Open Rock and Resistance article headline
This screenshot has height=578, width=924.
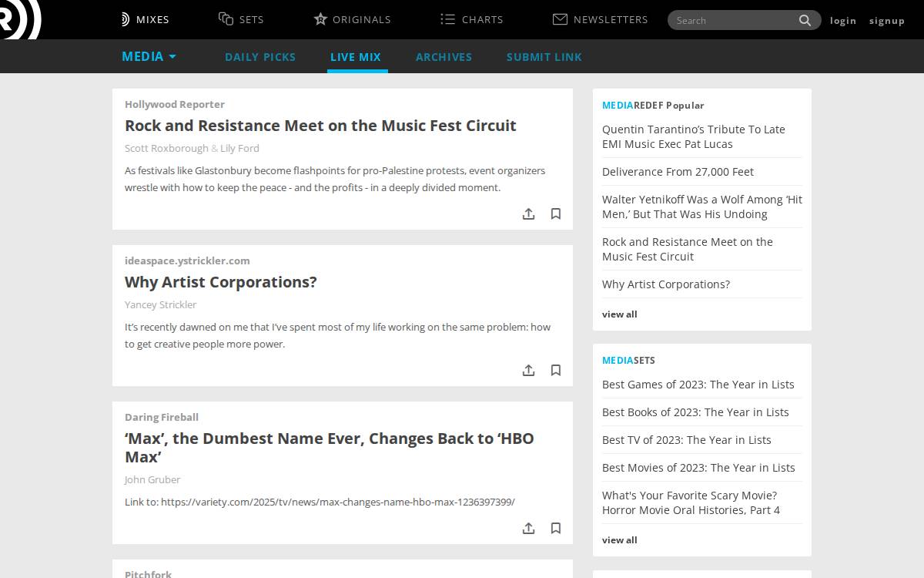(320, 125)
